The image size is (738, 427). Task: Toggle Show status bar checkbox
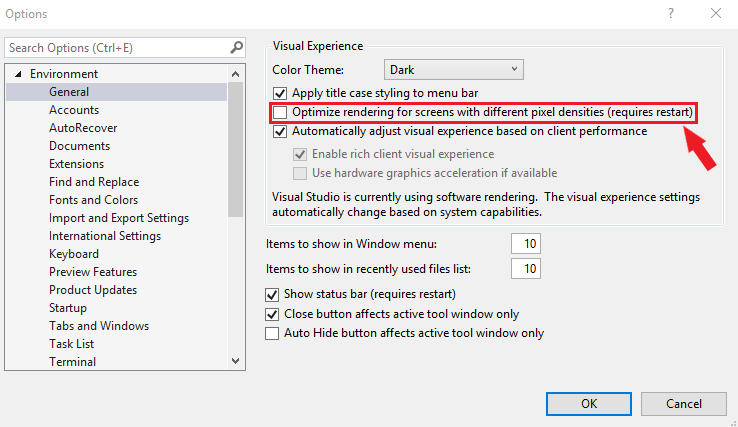pyautogui.click(x=272, y=294)
